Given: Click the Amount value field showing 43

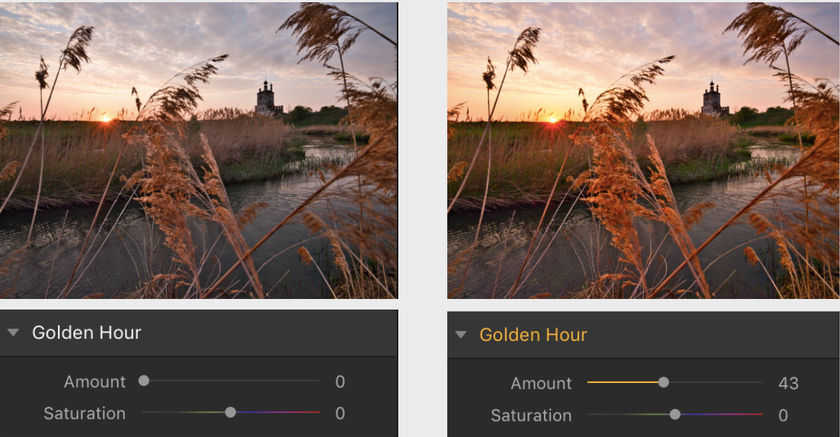Looking at the screenshot, I should tap(788, 383).
